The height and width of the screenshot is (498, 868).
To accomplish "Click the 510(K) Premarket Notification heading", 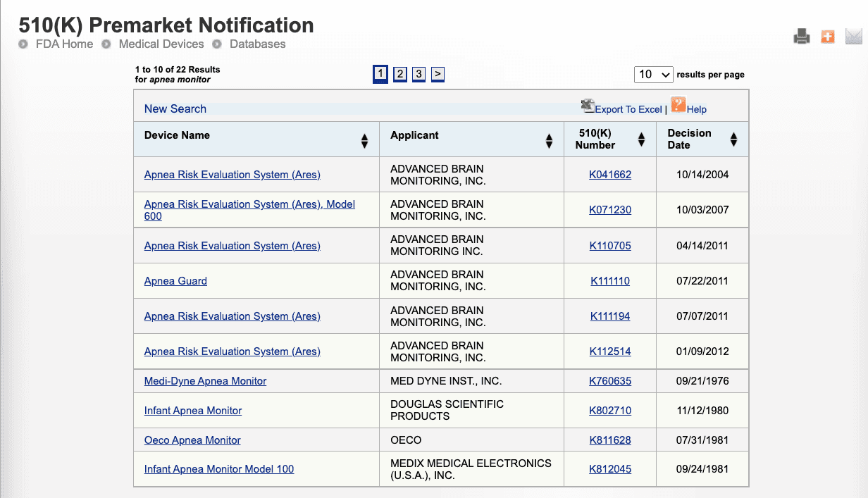I will 166,25.
